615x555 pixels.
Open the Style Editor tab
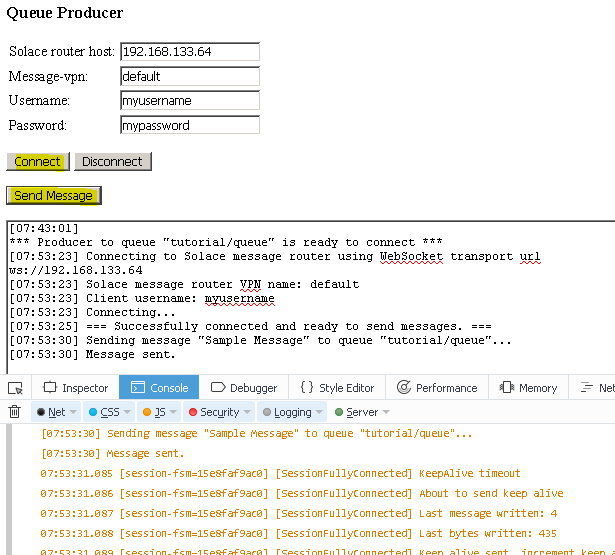pos(337,388)
